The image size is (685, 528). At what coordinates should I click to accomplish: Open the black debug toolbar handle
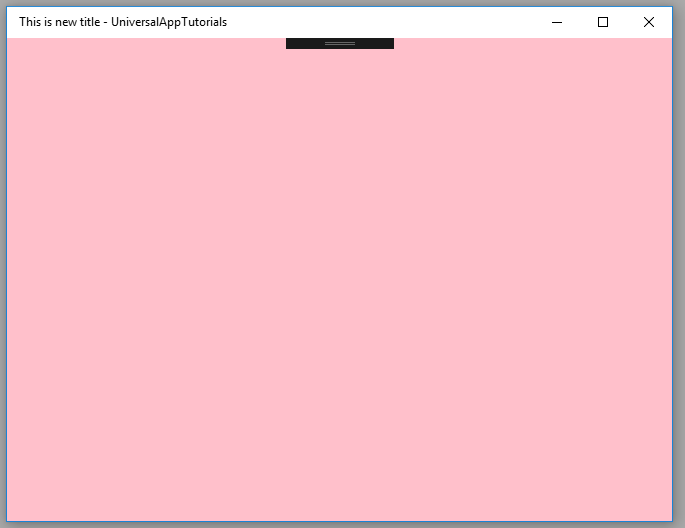pos(340,43)
